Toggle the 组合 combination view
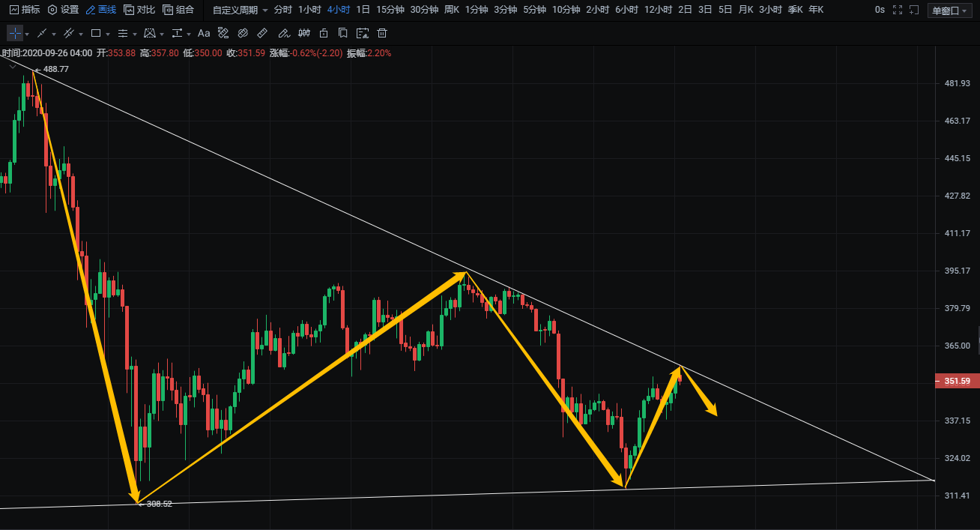 tap(178, 10)
